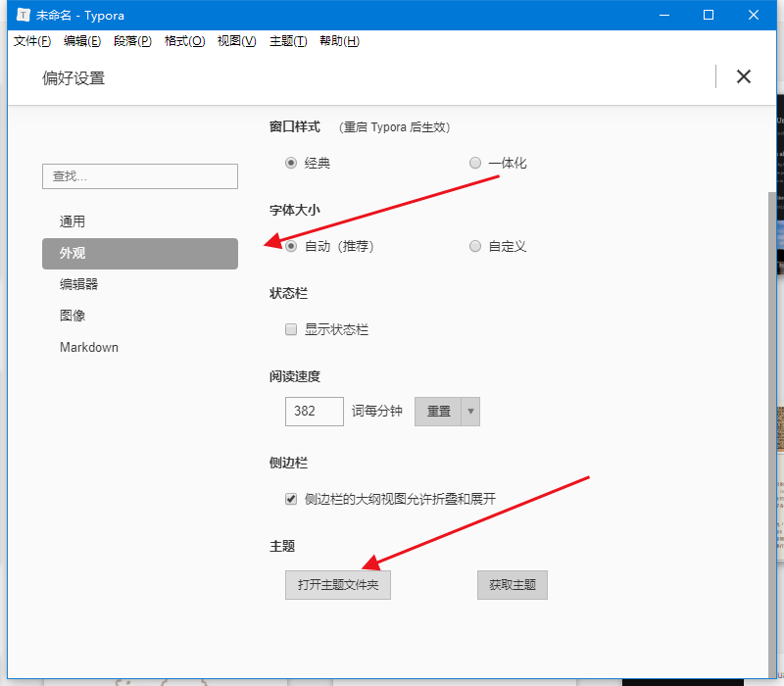Switch to 图像 settings section
This screenshot has width=784, height=686.
(x=73, y=316)
